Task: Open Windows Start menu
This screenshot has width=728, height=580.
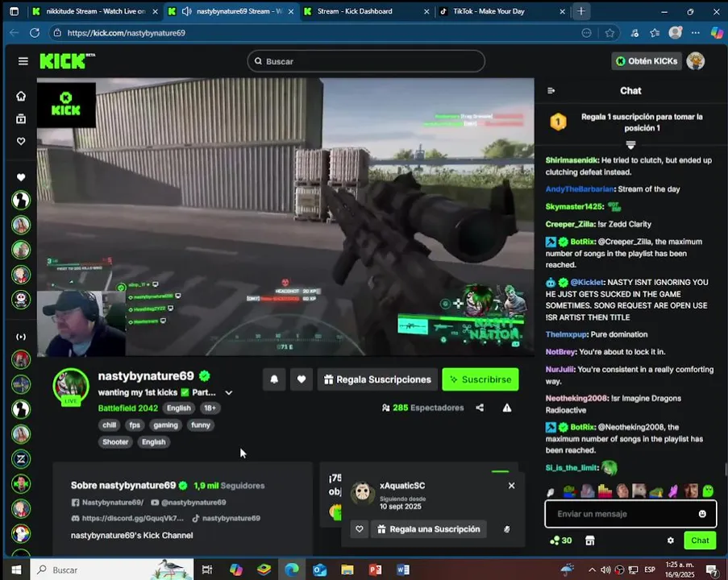Action: click(16, 570)
